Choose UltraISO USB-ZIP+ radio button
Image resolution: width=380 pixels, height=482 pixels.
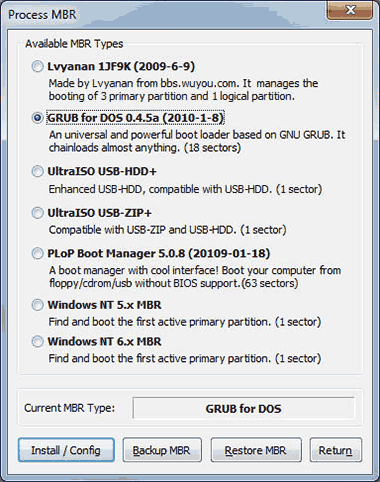point(37,213)
